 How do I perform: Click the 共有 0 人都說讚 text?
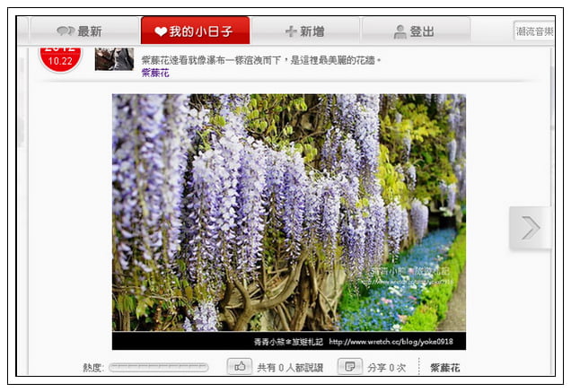click(x=290, y=368)
